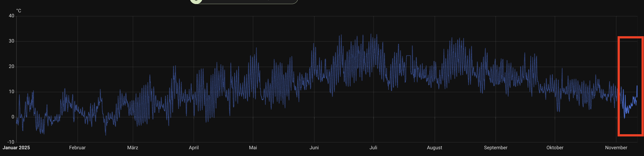Screen dimensions: 644x156
Task: Click the Juli month label
Action: 373,148
